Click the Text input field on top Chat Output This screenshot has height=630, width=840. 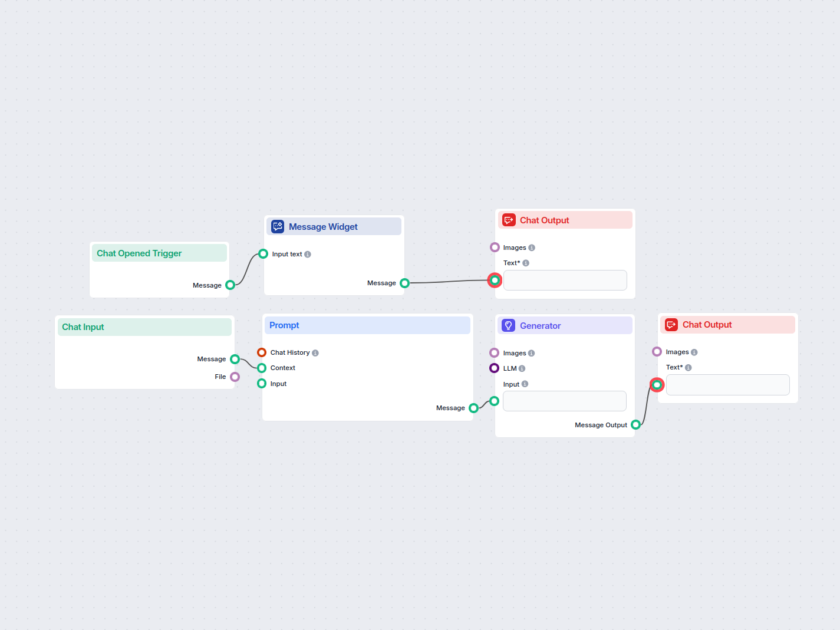coord(565,280)
